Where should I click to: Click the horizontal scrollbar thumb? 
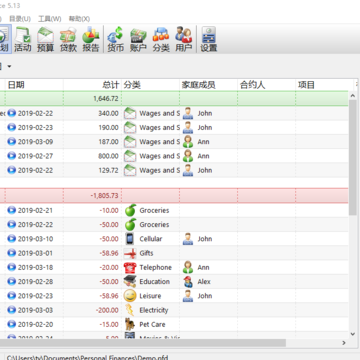click(143, 343)
